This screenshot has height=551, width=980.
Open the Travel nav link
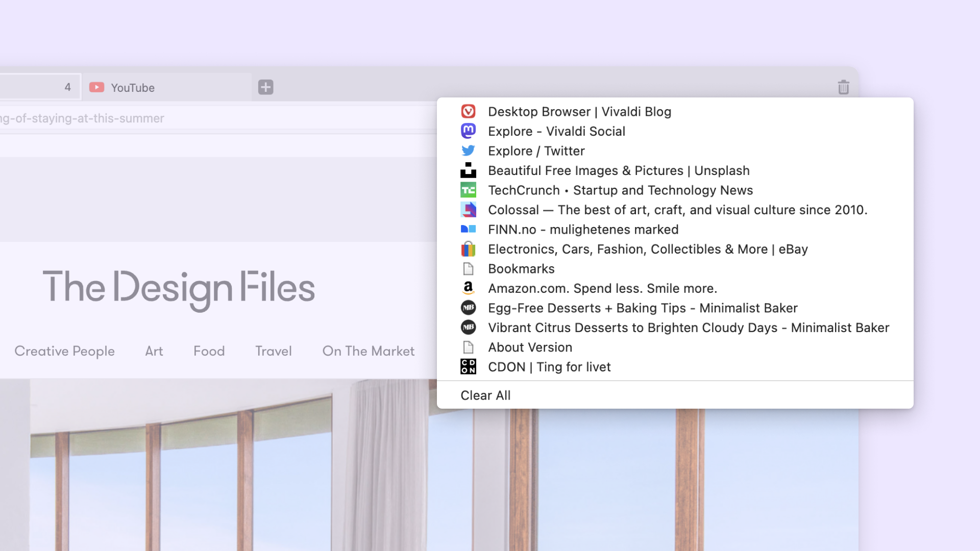[274, 351]
